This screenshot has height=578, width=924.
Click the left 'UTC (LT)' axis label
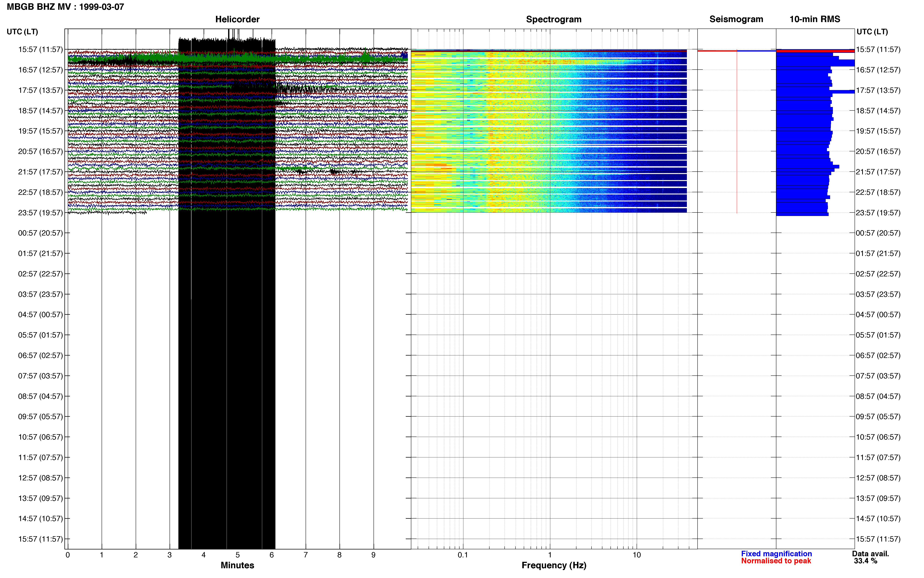(22, 32)
